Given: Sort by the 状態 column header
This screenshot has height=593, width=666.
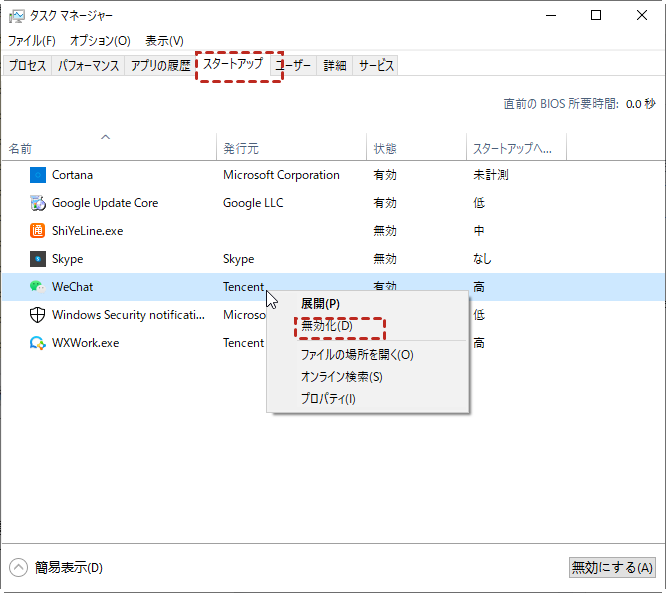Looking at the screenshot, I should 416,147.
